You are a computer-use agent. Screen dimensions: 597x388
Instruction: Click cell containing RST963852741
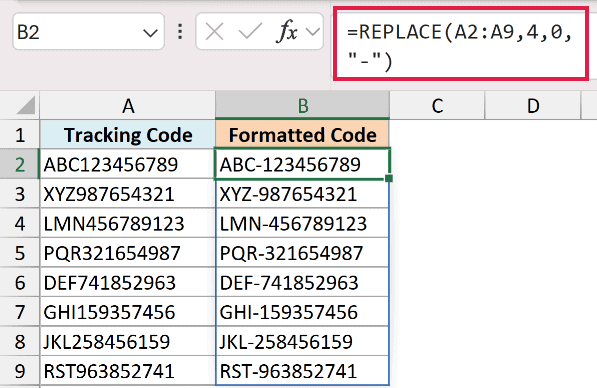pyautogui.click(x=128, y=371)
